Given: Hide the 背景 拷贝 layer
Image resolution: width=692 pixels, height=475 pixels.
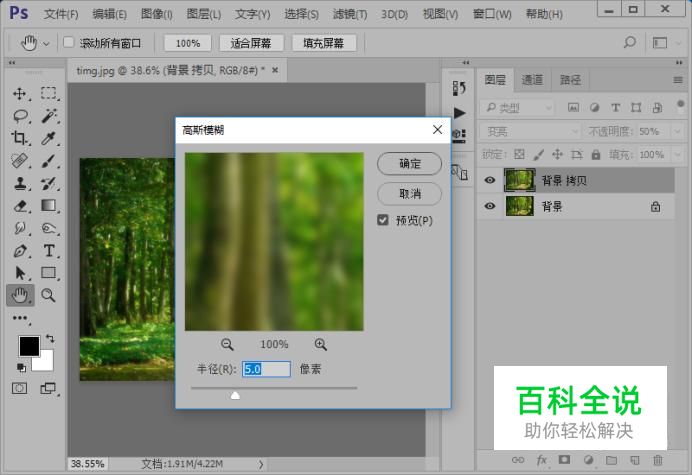Looking at the screenshot, I should click(490, 180).
